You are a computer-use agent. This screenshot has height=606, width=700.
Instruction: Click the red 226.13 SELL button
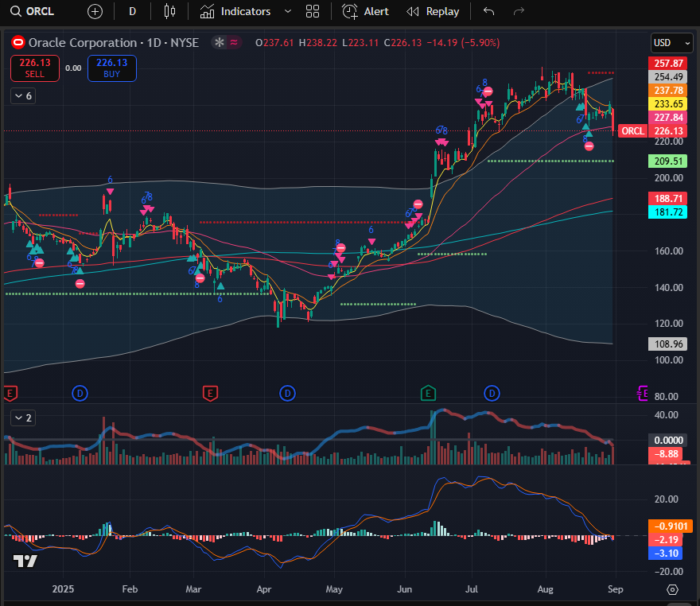[x=34, y=68]
